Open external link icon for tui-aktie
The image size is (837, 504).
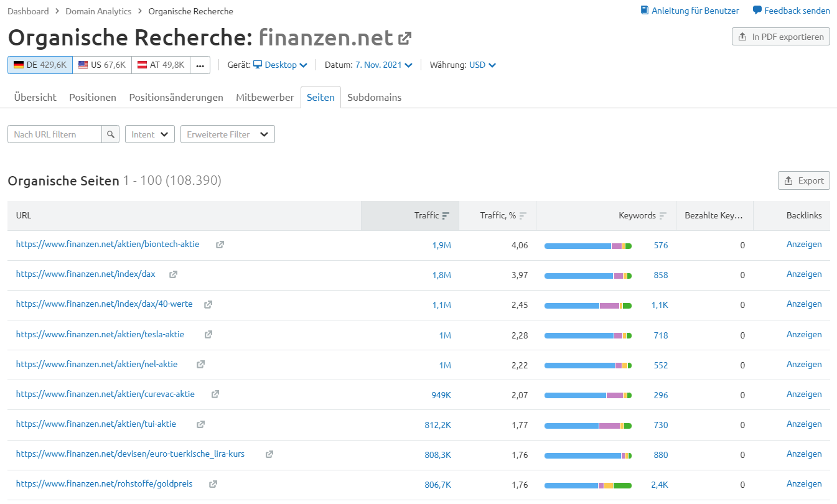(200, 424)
